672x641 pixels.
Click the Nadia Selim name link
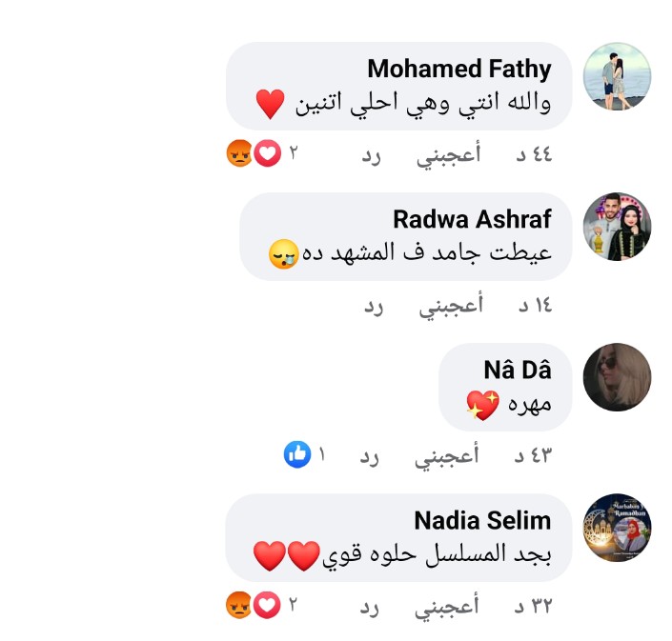coord(482,521)
